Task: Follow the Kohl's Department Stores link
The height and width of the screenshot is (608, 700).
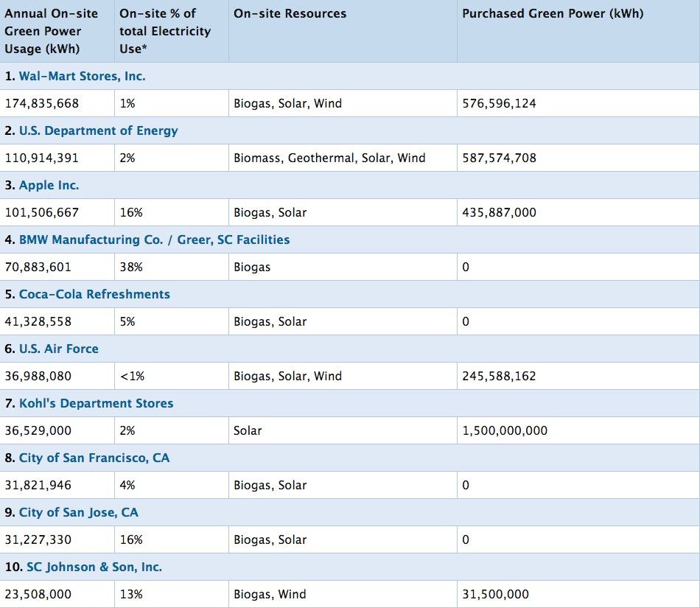Action: (x=96, y=403)
